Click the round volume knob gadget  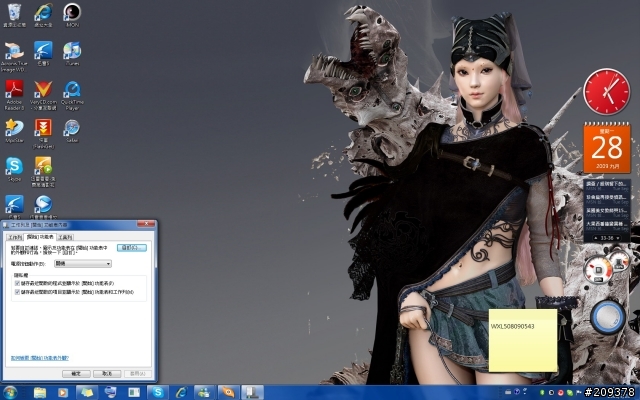coord(608,317)
